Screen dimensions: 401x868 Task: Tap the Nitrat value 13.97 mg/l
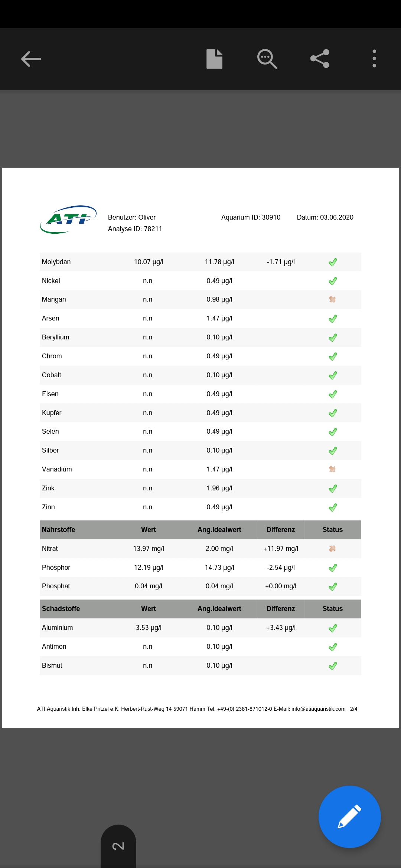click(149, 549)
